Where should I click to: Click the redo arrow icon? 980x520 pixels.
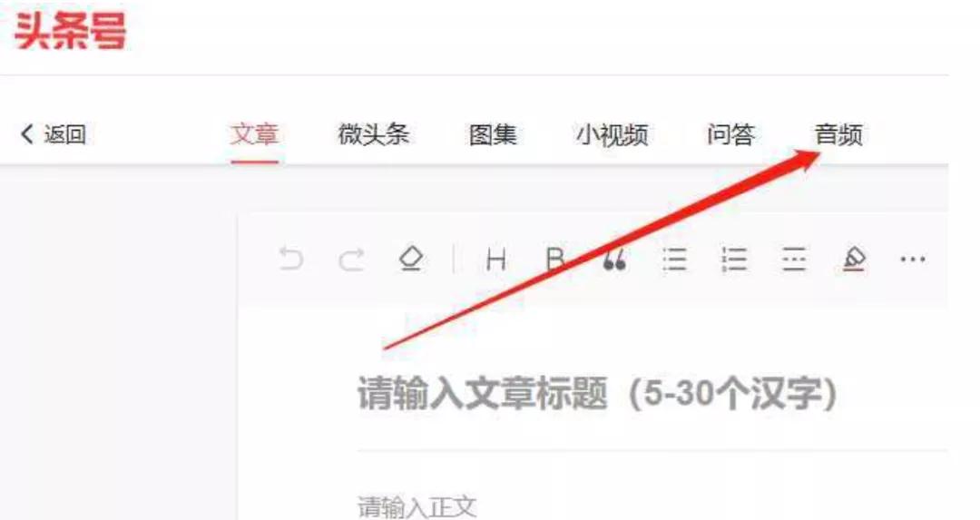click(x=351, y=259)
